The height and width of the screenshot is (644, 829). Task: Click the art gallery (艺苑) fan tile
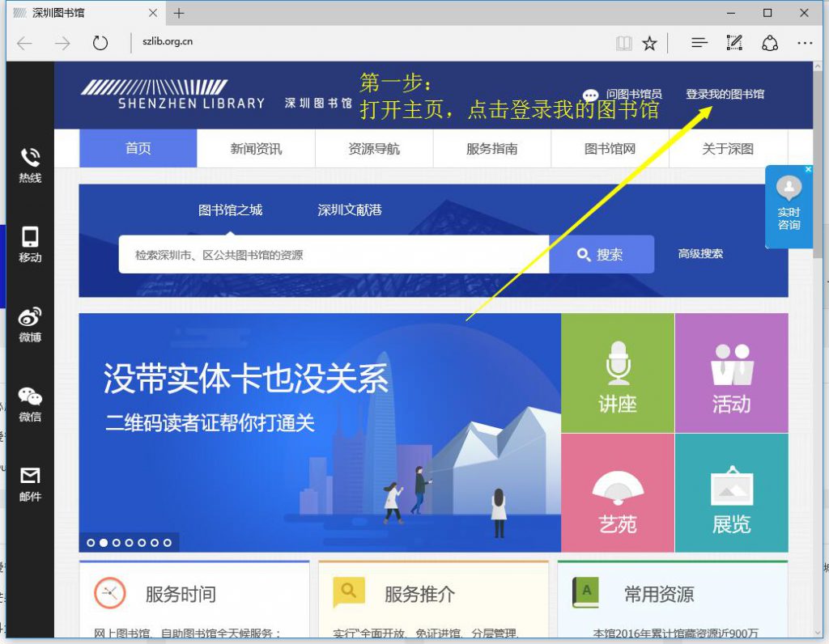pyautogui.click(x=618, y=494)
